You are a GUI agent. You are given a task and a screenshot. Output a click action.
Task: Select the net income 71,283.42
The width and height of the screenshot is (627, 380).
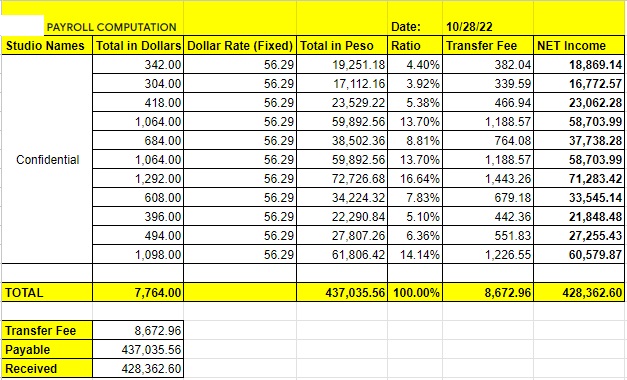pos(579,178)
